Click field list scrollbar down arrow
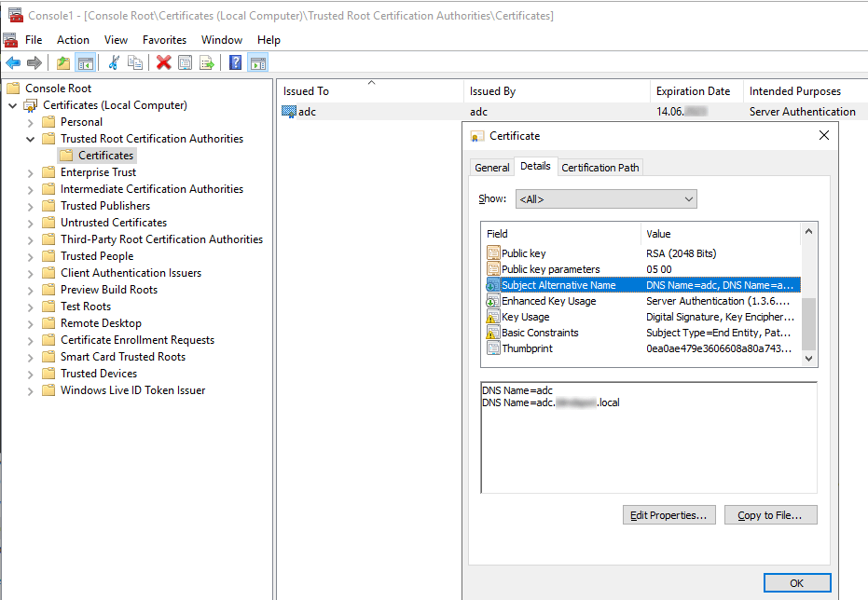This screenshot has height=600, width=868. tap(808, 359)
